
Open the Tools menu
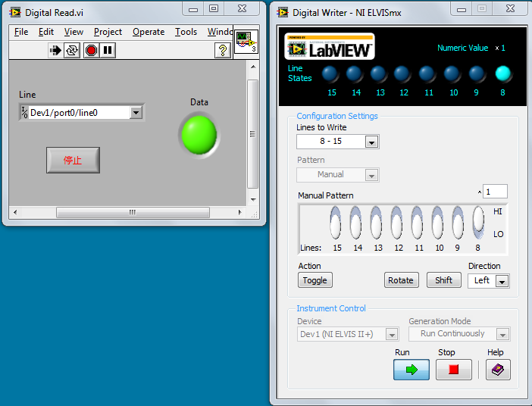coord(186,32)
